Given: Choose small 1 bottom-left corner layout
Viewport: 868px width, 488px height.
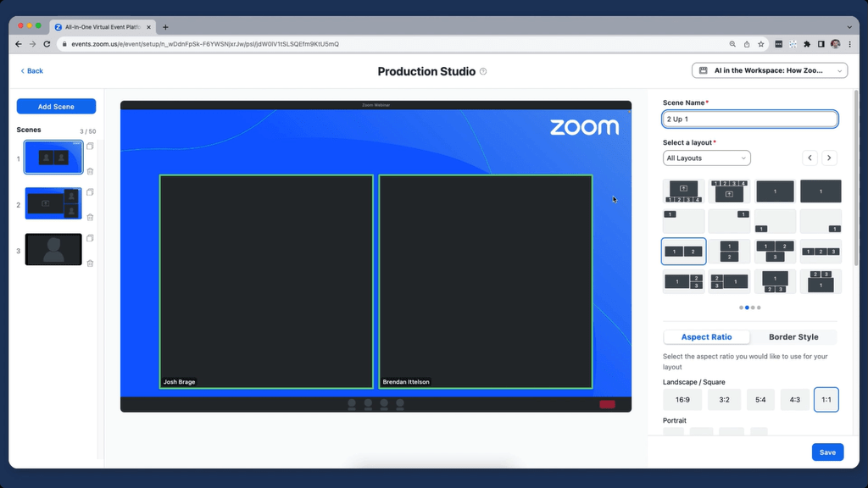Looking at the screenshot, I should [775, 221].
